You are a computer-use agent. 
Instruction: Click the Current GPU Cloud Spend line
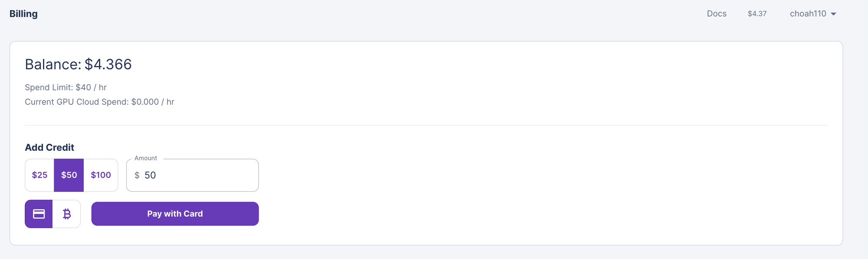point(99,102)
